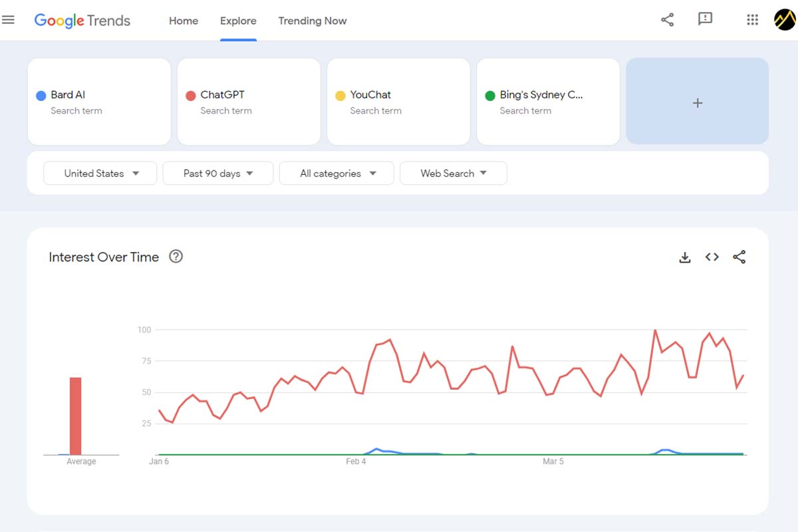Switch to the Trending Now tab
The height and width of the screenshot is (532, 798).
point(313,21)
